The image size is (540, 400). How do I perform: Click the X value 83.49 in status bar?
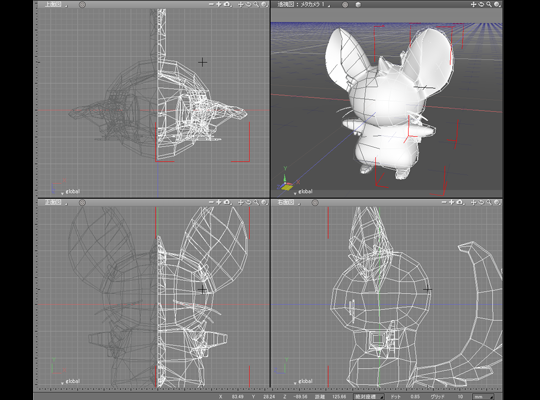(x=238, y=397)
